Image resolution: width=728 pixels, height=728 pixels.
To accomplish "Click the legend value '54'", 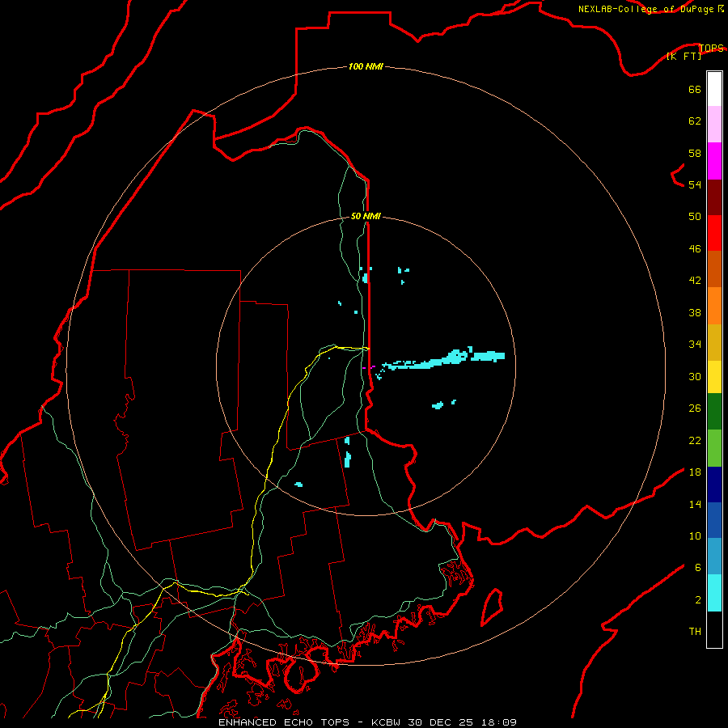I will [695, 184].
